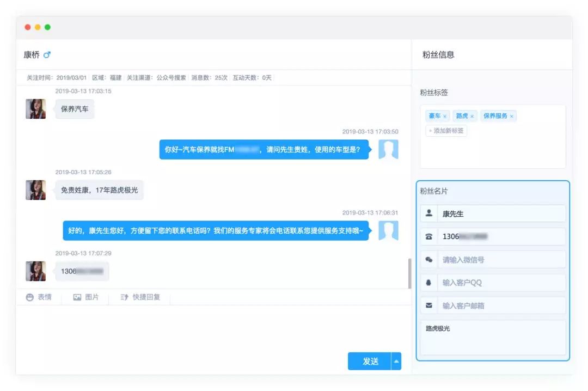This screenshot has height=391, width=588.
Task: Remove the 豪车 tag
Action: click(x=445, y=117)
